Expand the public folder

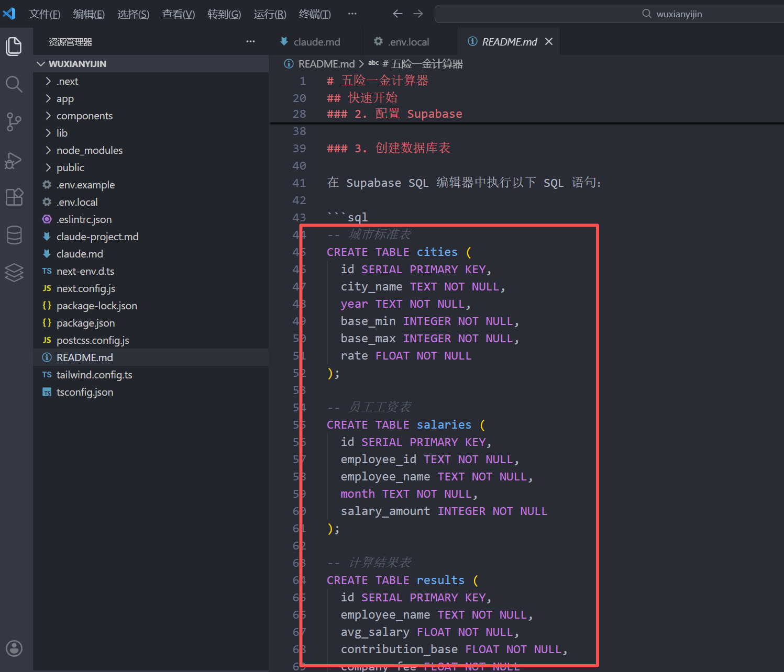(x=151, y=167)
